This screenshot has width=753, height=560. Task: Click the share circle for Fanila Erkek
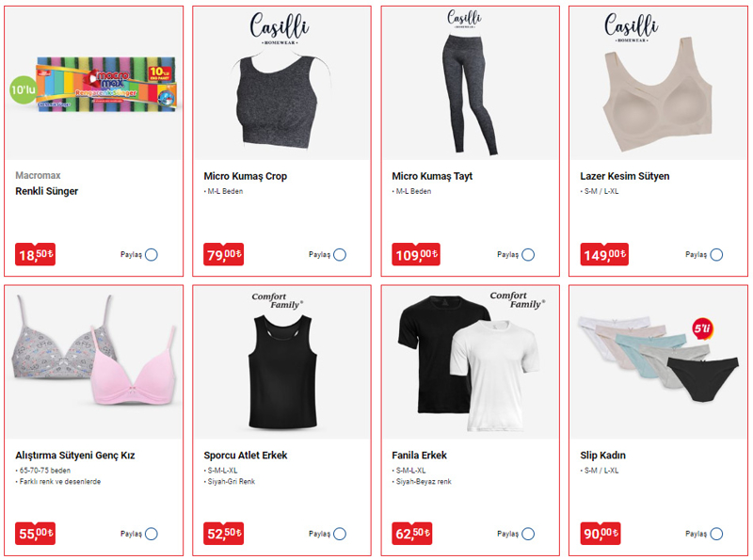528,534
